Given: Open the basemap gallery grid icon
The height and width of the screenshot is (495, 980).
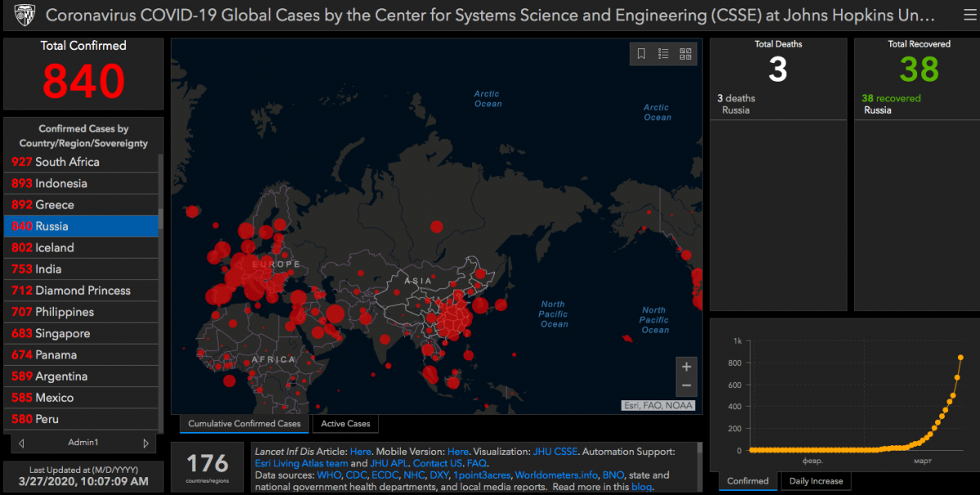Looking at the screenshot, I should 685,54.
